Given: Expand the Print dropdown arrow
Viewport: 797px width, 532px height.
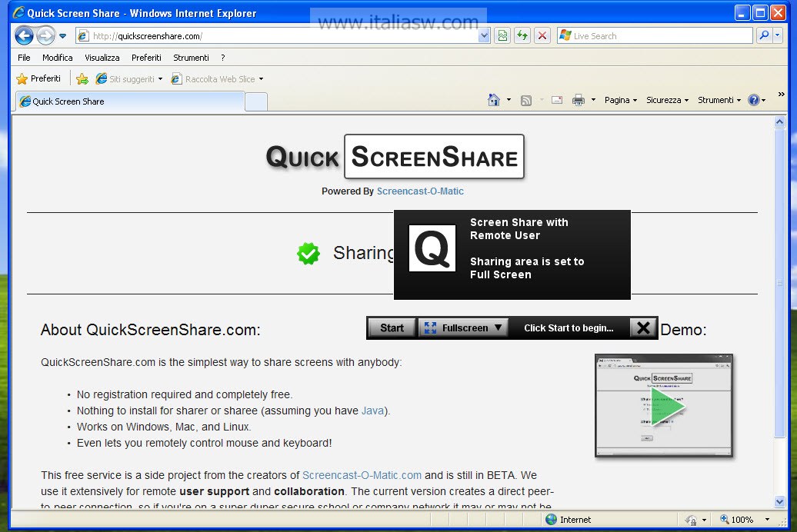Looking at the screenshot, I should 593,100.
